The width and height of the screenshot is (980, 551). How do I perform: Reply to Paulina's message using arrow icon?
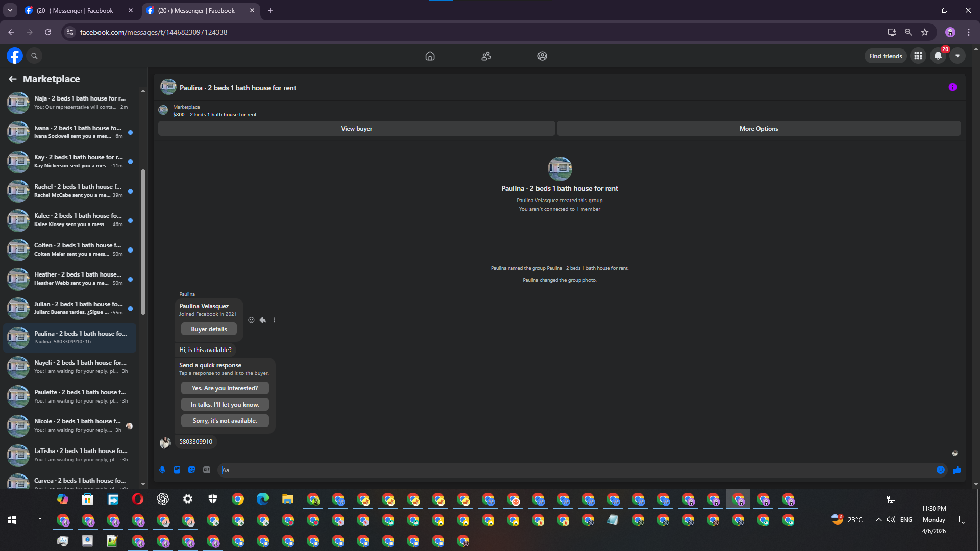[262, 320]
